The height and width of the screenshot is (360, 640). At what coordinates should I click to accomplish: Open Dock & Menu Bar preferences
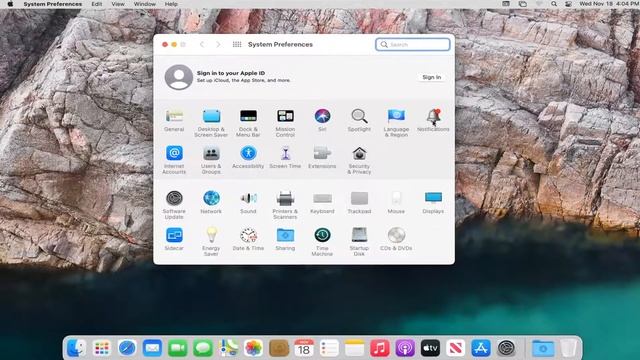tap(248, 123)
